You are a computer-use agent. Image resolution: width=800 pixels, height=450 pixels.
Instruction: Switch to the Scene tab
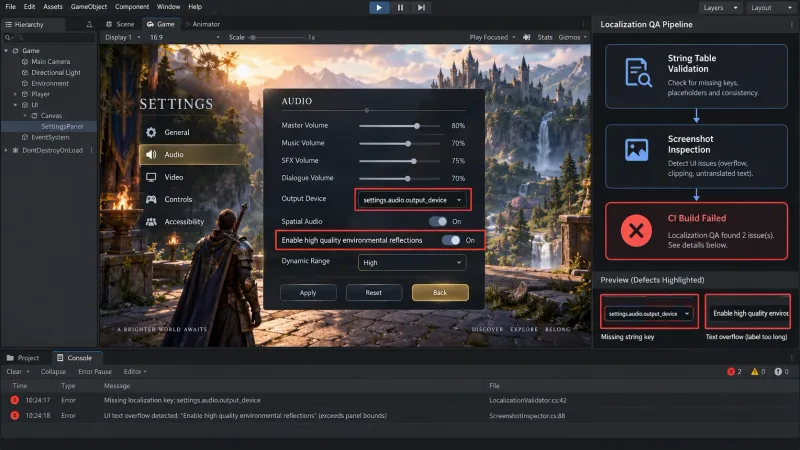pyautogui.click(x=120, y=24)
